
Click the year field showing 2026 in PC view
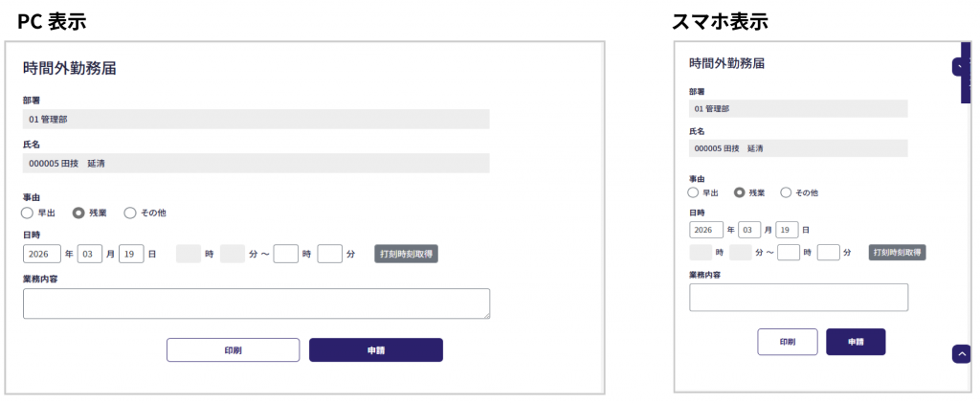[x=40, y=254]
